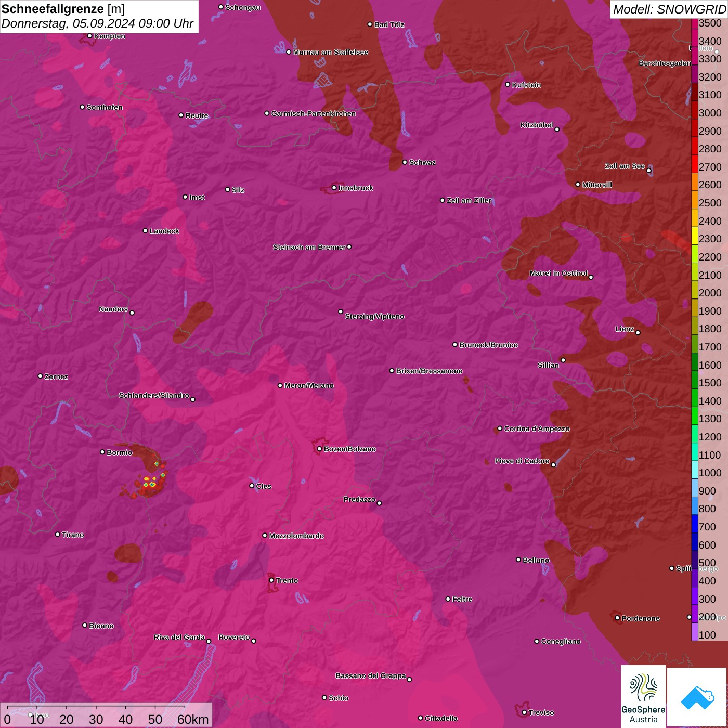The image size is (728, 728).
Task: Pick the Cortina d'Ampezzo marker dot
Action: click(x=500, y=428)
